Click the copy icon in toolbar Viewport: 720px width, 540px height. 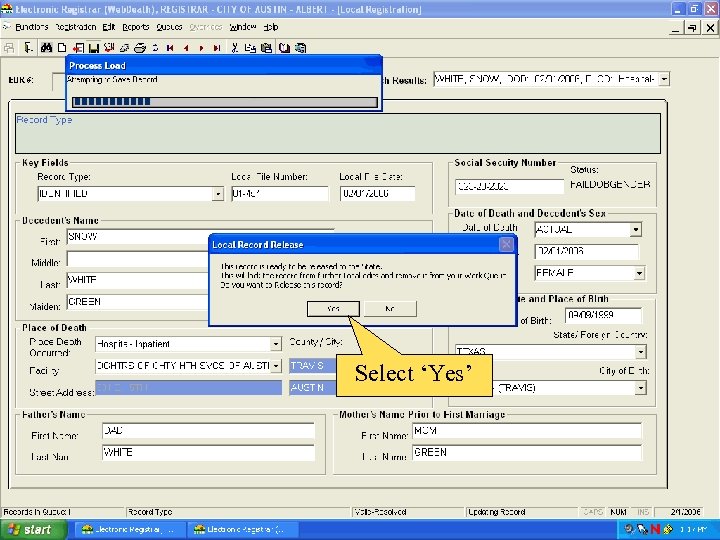[x=250, y=48]
